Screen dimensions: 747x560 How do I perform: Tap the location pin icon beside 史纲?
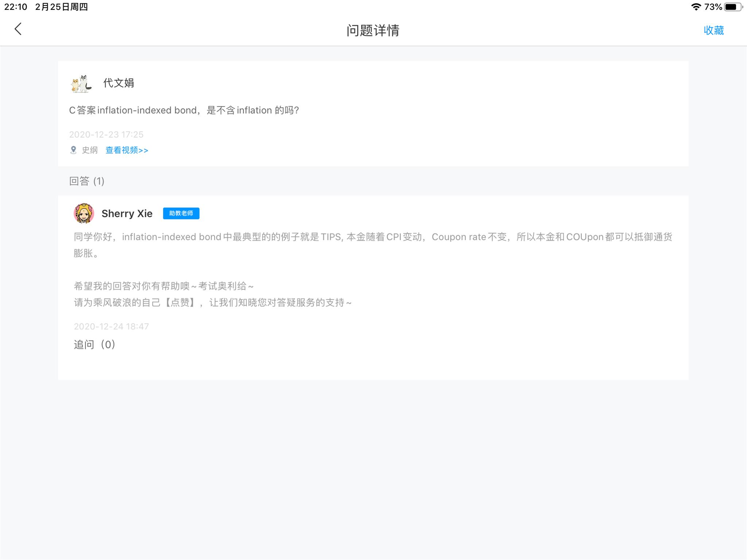click(73, 150)
